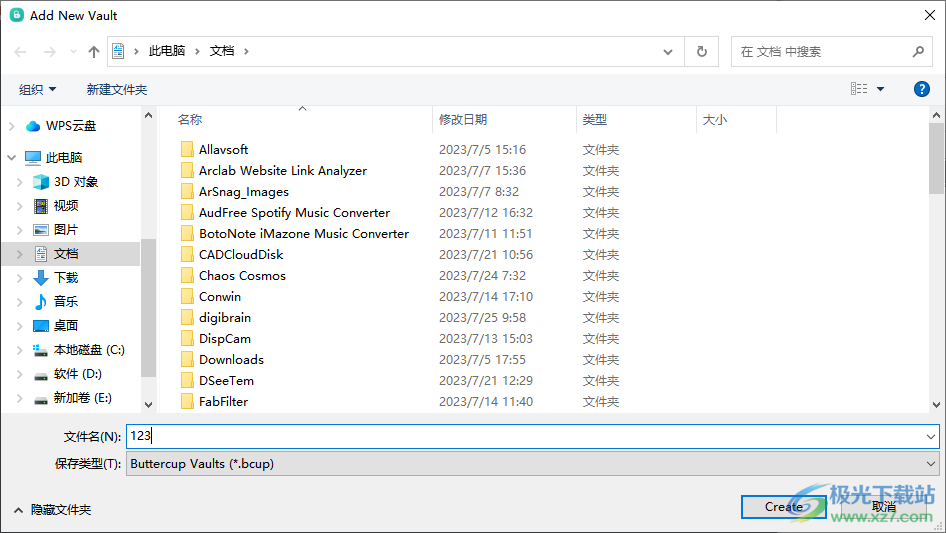Select 此电脑 in navigation pane
This screenshot has width=946, height=533.
[63, 158]
